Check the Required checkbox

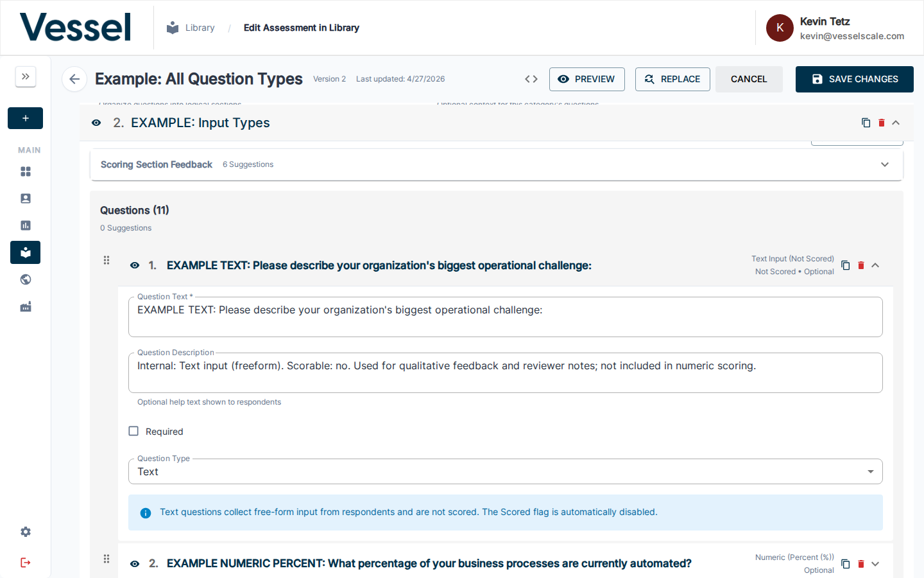133,431
